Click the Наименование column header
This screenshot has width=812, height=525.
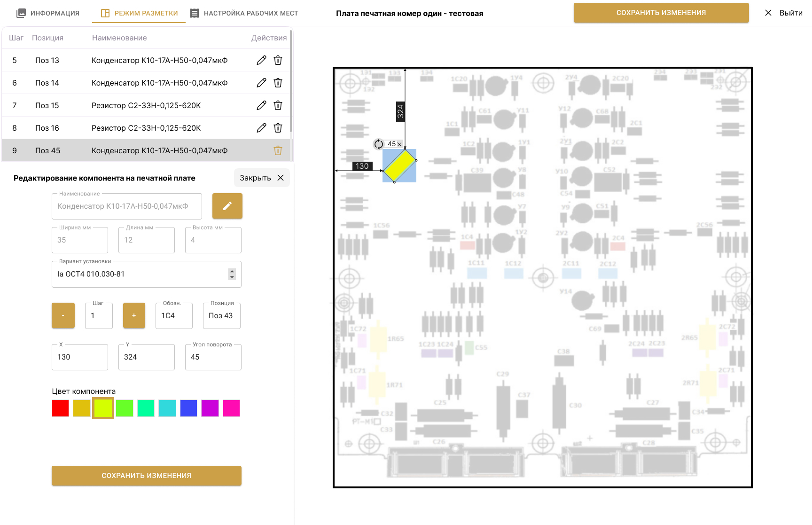pyautogui.click(x=119, y=38)
